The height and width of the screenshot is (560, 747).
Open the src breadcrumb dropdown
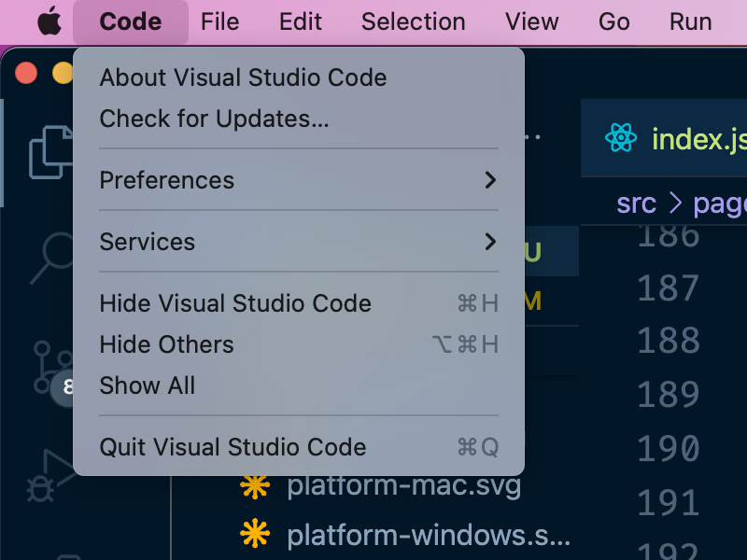coord(636,203)
